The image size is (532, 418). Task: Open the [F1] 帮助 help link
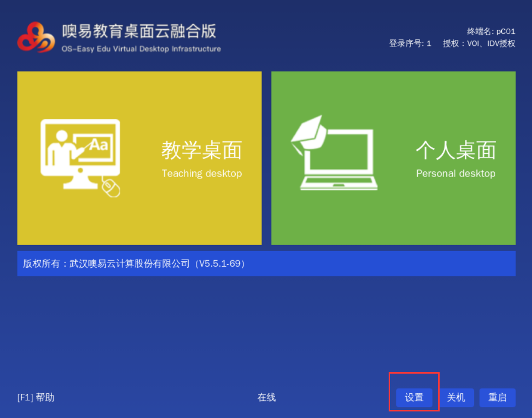point(36,397)
